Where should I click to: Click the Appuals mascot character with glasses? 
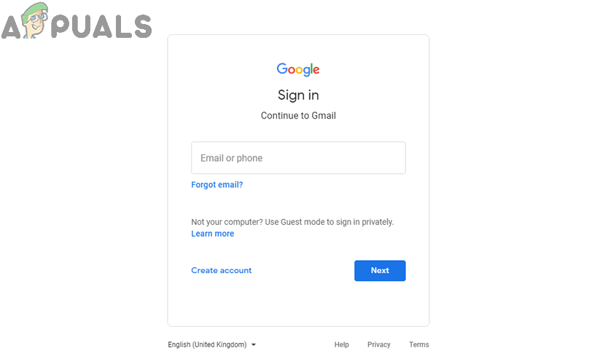(x=36, y=23)
